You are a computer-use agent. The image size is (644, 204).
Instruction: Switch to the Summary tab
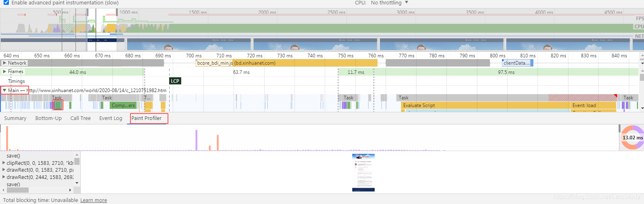point(15,118)
